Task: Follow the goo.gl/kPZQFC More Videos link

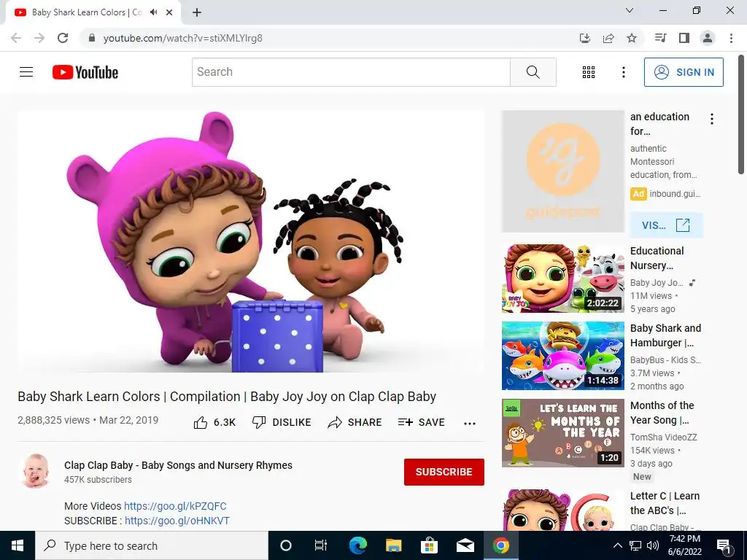Action: coord(175,506)
